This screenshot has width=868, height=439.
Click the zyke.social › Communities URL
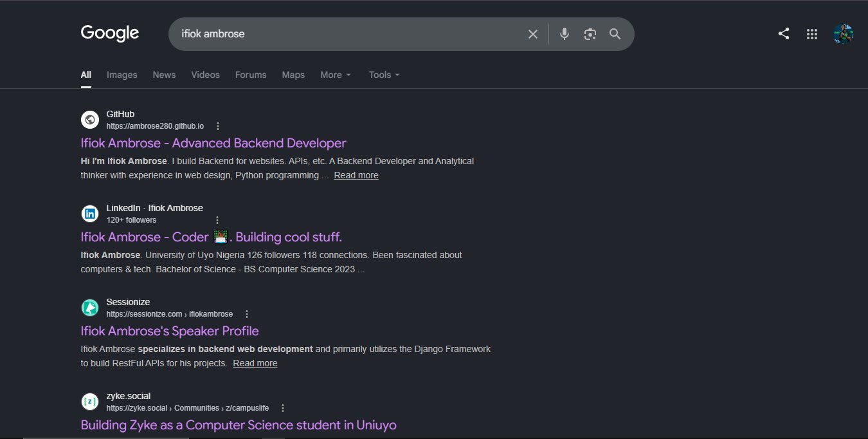[x=188, y=408]
